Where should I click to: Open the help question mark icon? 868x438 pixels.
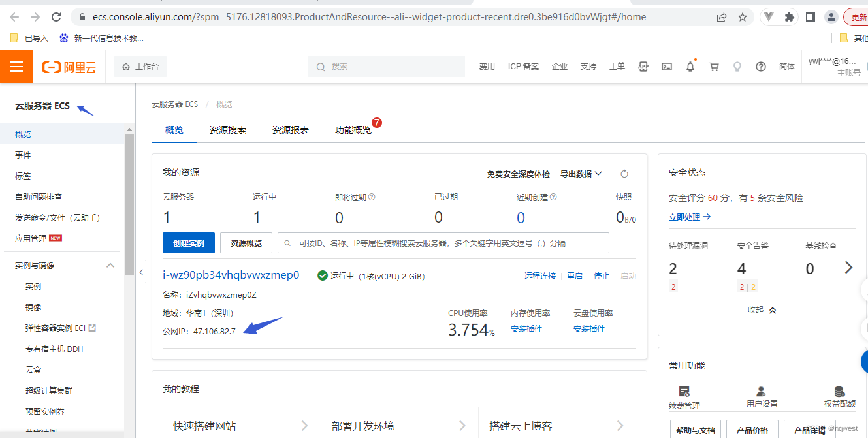point(761,67)
